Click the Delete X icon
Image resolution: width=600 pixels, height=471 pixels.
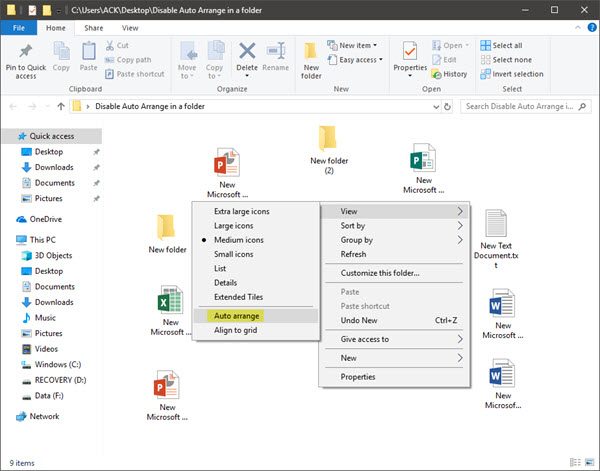click(247, 51)
